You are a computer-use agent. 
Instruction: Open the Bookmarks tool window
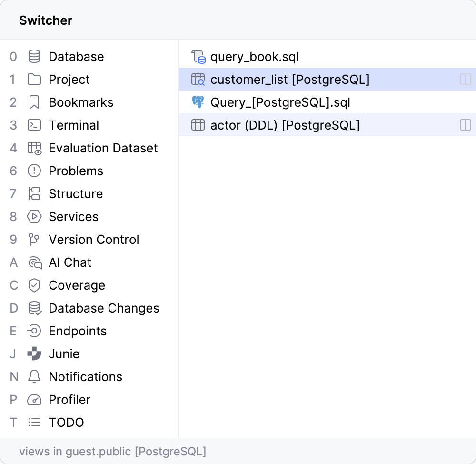(x=81, y=102)
